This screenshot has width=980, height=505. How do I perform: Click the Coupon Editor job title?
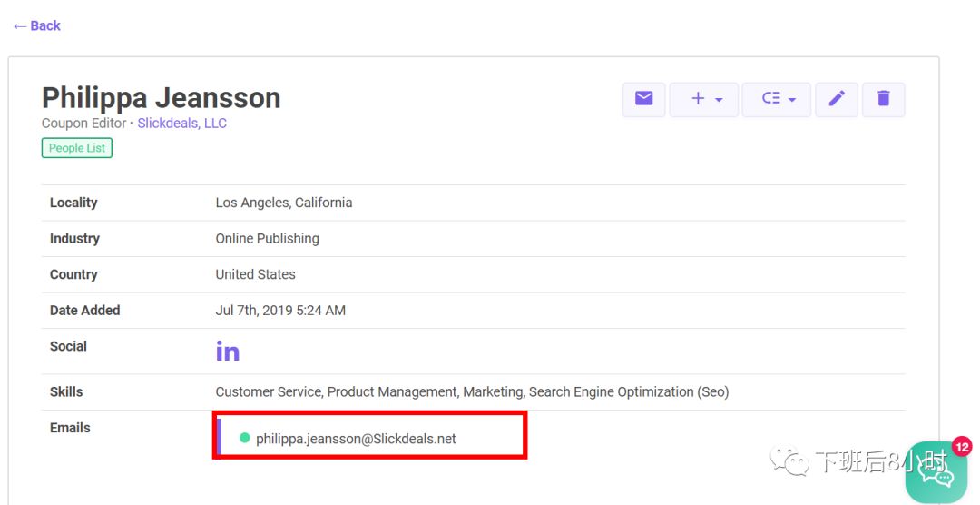pyautogui.click(x=84, y=124)
